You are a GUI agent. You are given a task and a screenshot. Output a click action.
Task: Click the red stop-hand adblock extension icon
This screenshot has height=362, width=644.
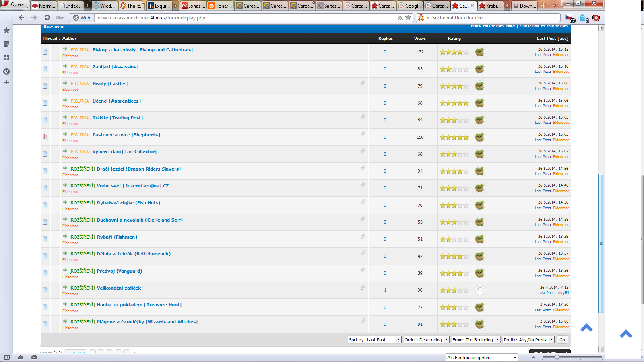596,18
